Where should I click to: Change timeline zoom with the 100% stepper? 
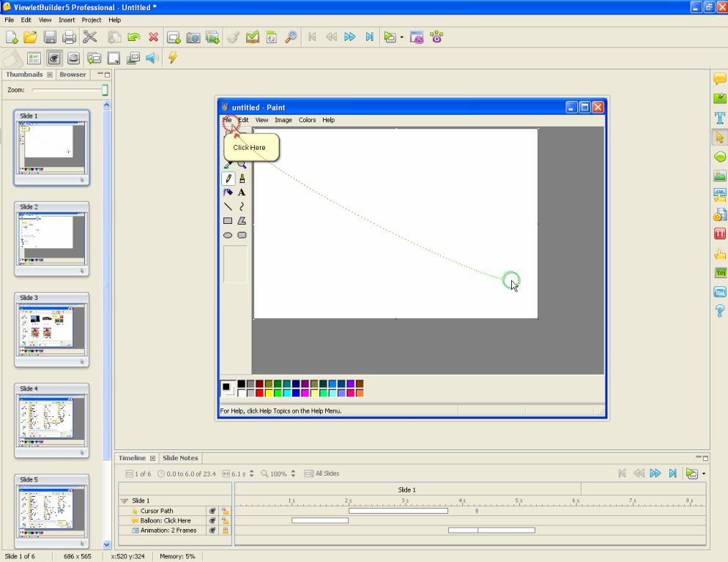[293, 474]
